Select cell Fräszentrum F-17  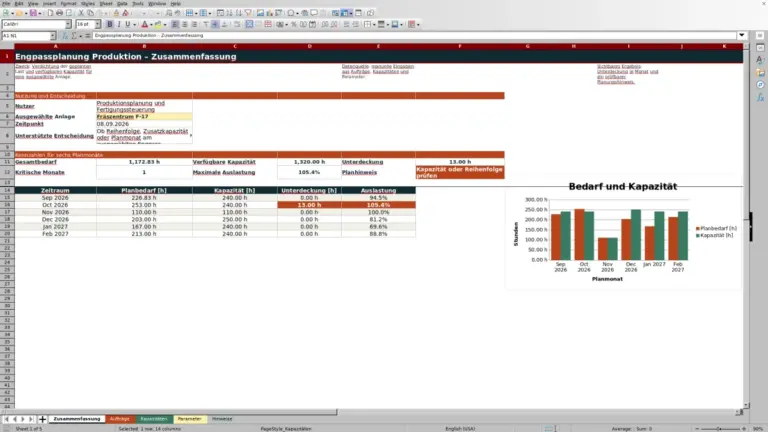click(x=144, y=117)
